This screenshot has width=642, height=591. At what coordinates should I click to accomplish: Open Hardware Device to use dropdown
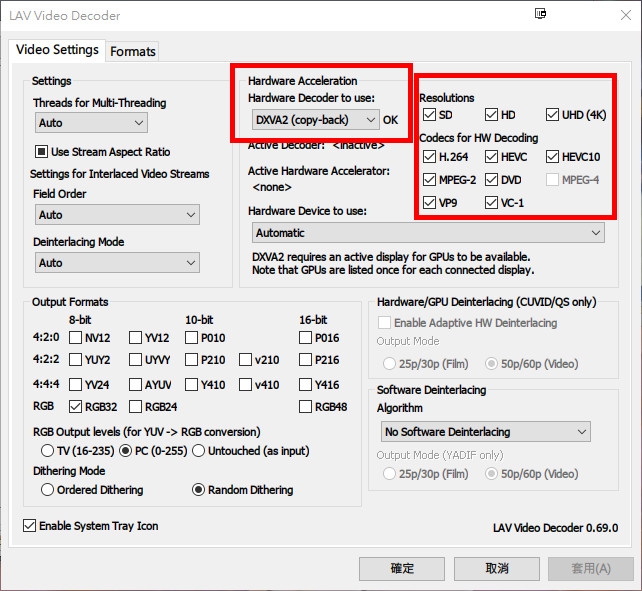pos(428,233)
